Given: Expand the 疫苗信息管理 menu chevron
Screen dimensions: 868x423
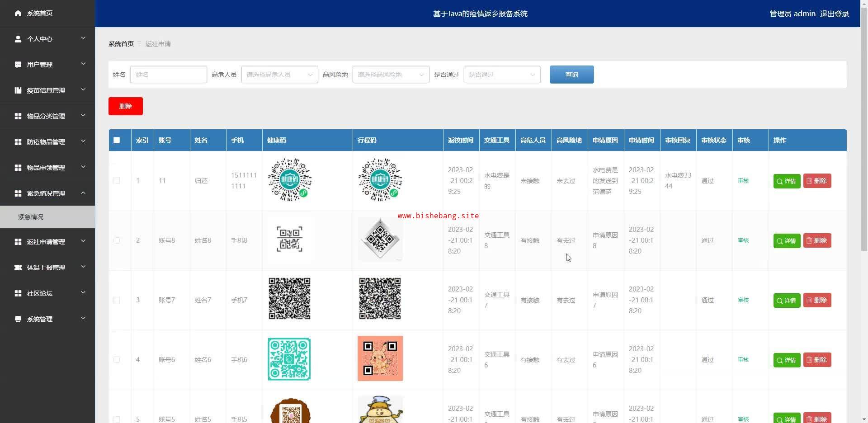Looking at the screenshot, I should 83,90.
